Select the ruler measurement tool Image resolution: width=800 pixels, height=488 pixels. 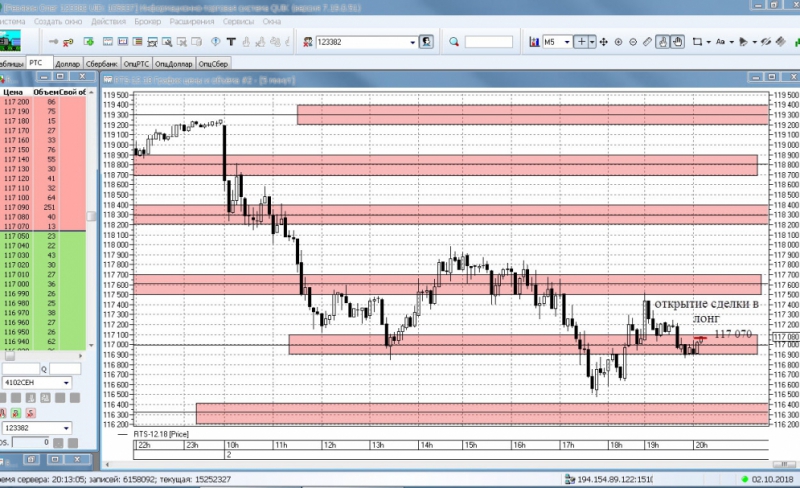coord(647,42)
